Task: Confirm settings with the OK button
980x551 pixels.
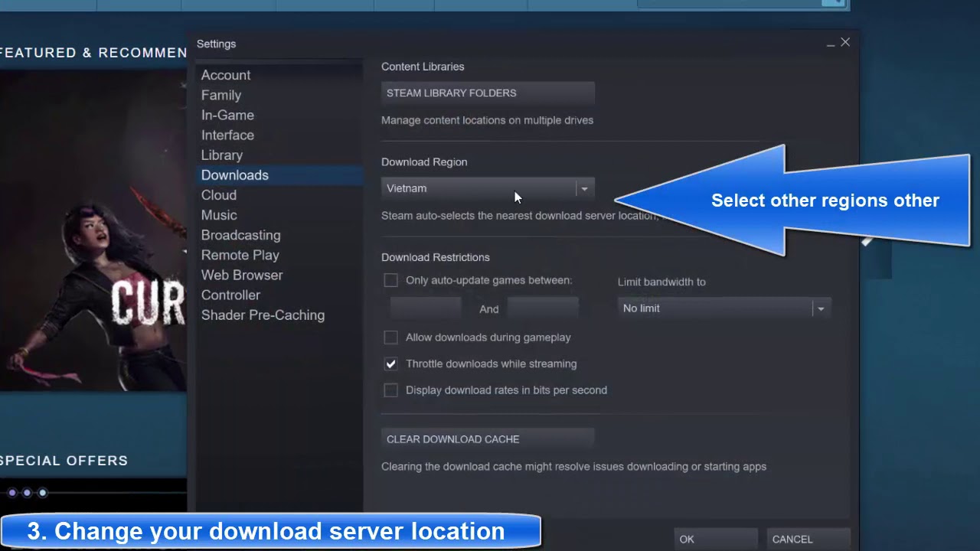Action: click(716, 540)
